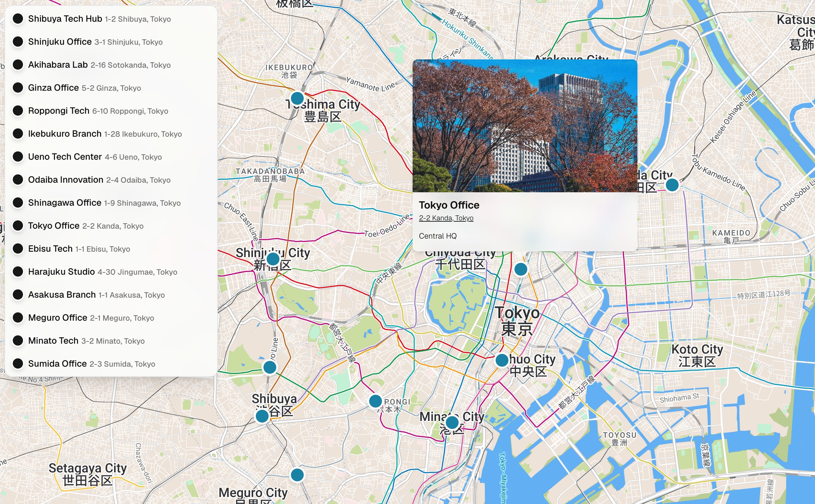Select the marker beside Chuo City label
The width and height of the screenshot is (815, 504).
(x=502, y=360)
